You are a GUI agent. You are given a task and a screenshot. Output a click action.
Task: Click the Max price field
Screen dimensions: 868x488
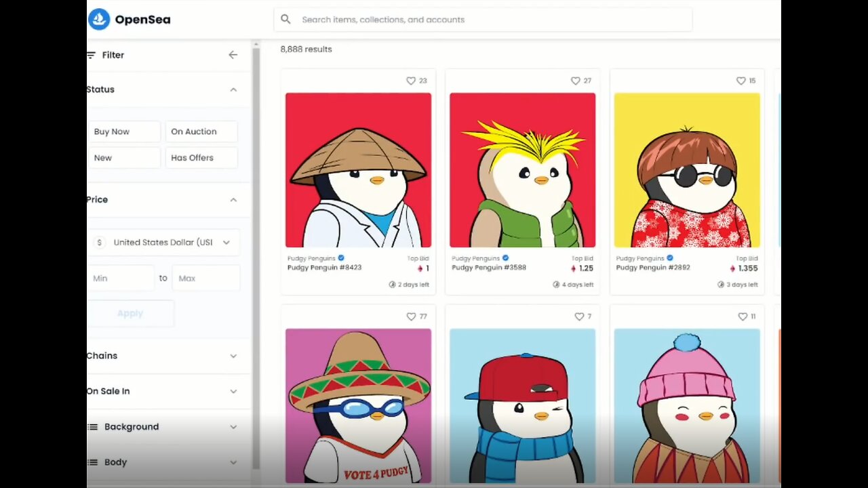[206, 278]
